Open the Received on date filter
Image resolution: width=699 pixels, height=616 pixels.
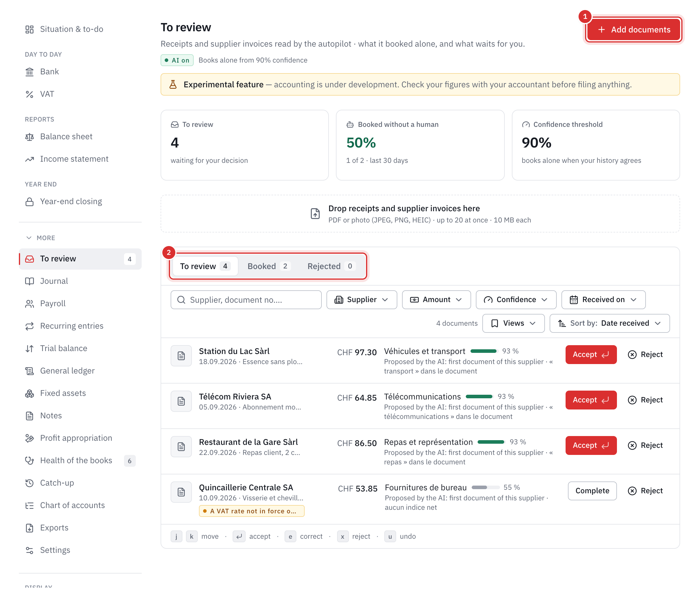coord(603,300)
